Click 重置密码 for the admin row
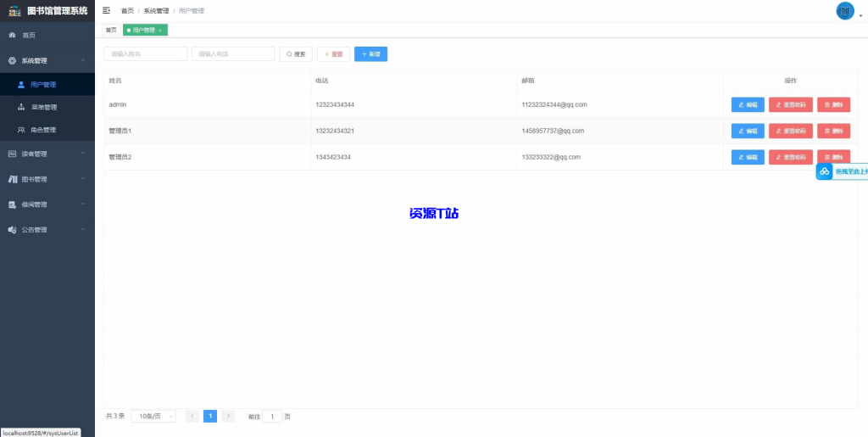 (x=791, y=104)
